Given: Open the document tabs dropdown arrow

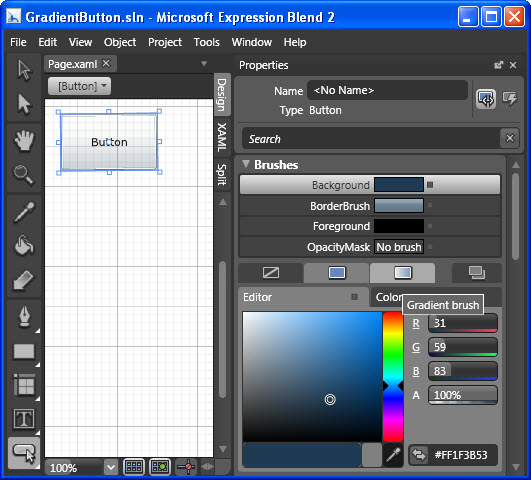Looking at the screenshot, I should click(x=204, y=63).
